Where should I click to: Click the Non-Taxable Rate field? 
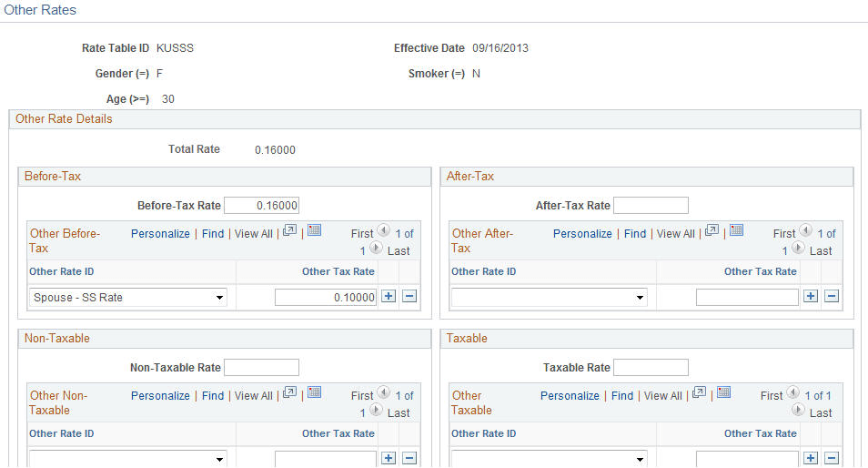pyautogui.click(x=261, y=367)
